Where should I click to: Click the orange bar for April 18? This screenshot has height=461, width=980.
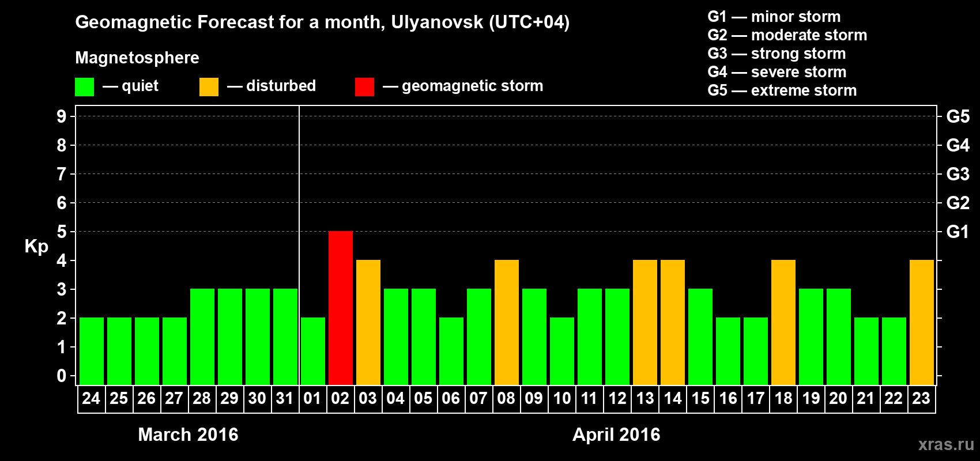tap(783, 322)
